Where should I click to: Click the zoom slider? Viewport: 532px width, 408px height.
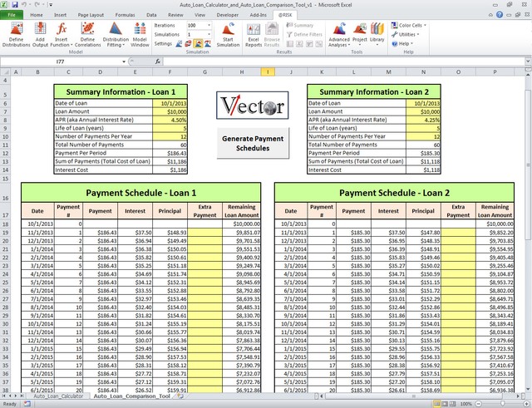click(502, 404)
